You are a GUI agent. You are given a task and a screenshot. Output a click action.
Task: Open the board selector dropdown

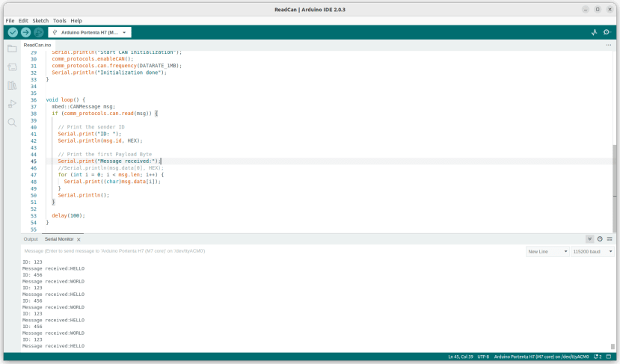(90, 32)
